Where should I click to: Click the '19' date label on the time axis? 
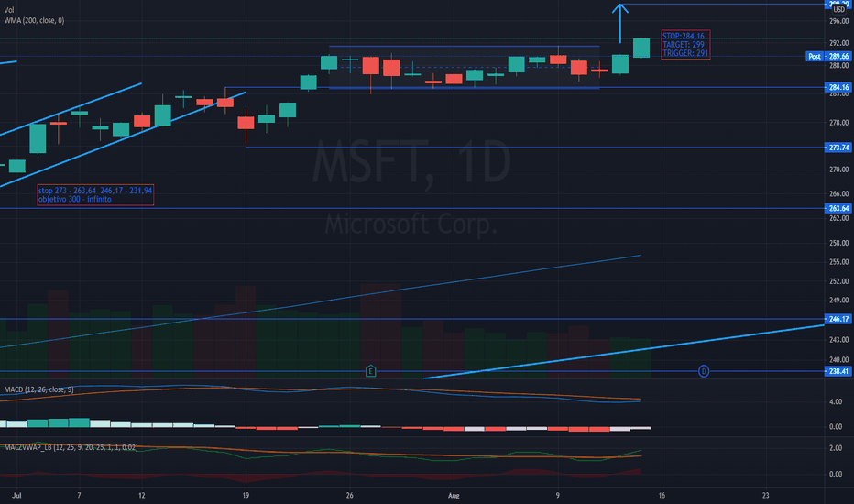[x=246, y=495]
